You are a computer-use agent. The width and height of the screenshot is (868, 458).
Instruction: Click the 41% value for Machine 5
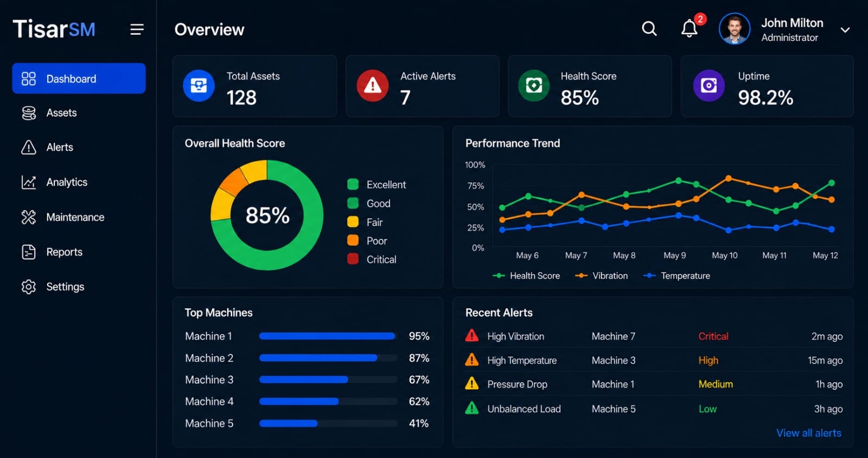pos(419,423)
